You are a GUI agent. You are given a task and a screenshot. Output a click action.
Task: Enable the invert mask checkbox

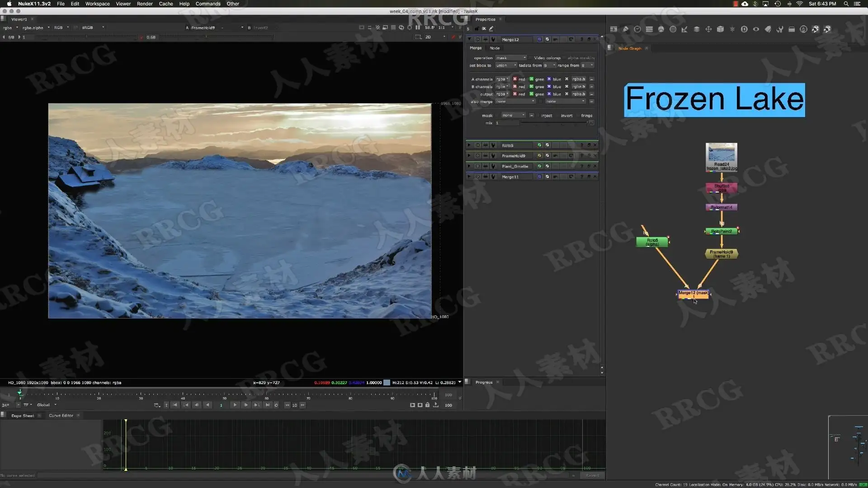click(558, 116)
